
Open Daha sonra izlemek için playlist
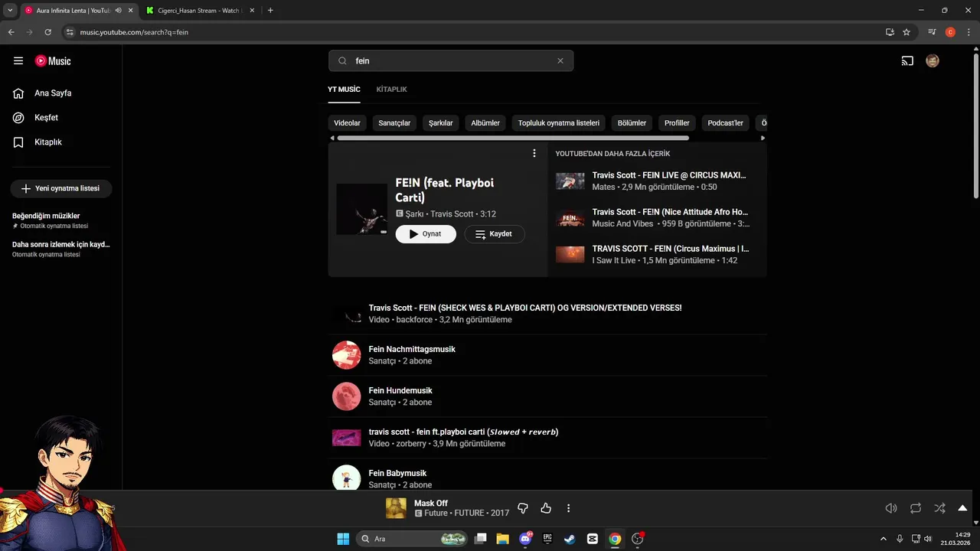(61, 249)
